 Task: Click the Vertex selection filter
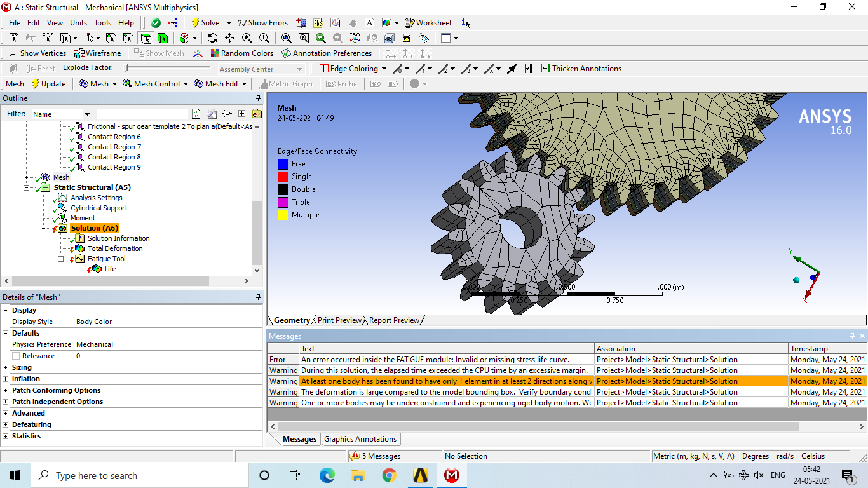point(111,38)
